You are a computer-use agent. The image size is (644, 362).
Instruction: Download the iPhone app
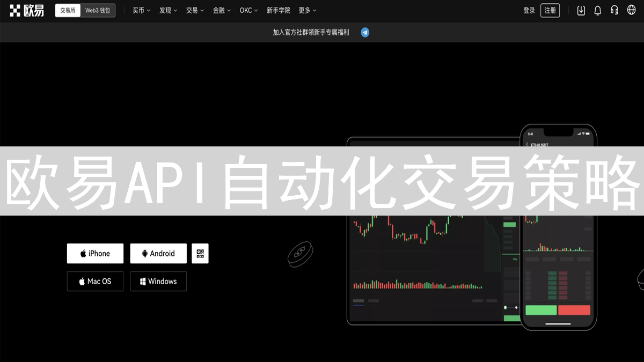pos(95,254)
